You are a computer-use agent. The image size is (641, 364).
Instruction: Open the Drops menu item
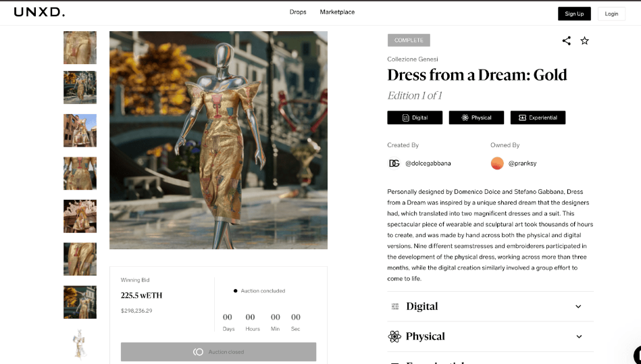point(298,12)
